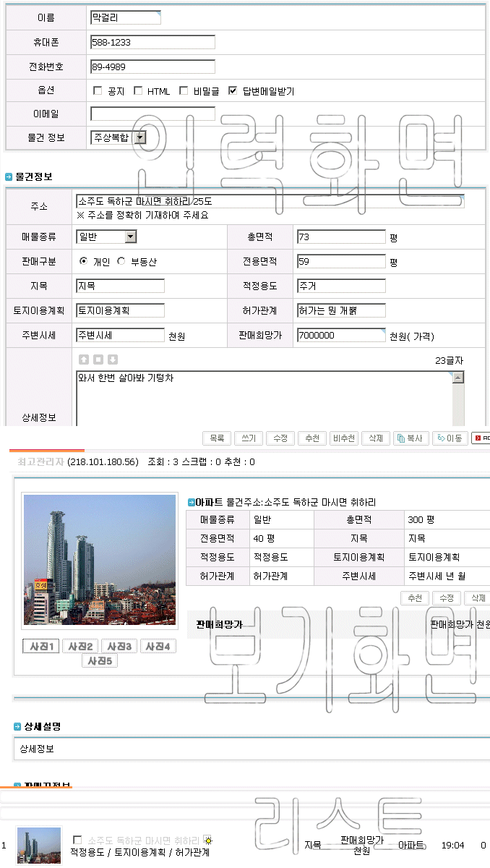This screenshot has width=490, height=868.
Task: Click the IP address (218.101.180.56) text
Action: [x=103, y=461]
